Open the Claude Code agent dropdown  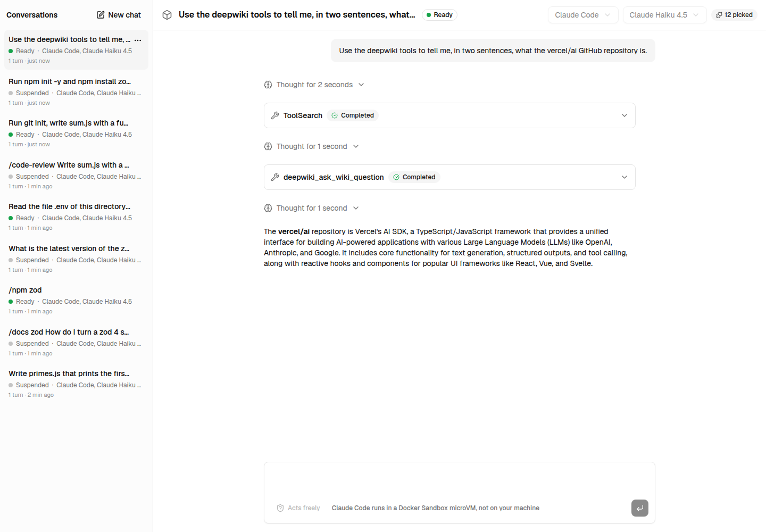pos(583,15)
